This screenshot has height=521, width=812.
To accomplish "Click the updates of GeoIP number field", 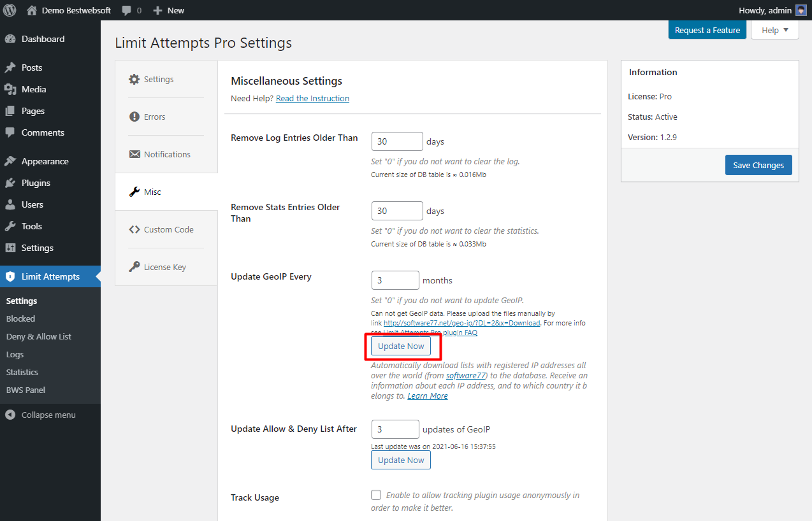I will (x=395, y=429).
